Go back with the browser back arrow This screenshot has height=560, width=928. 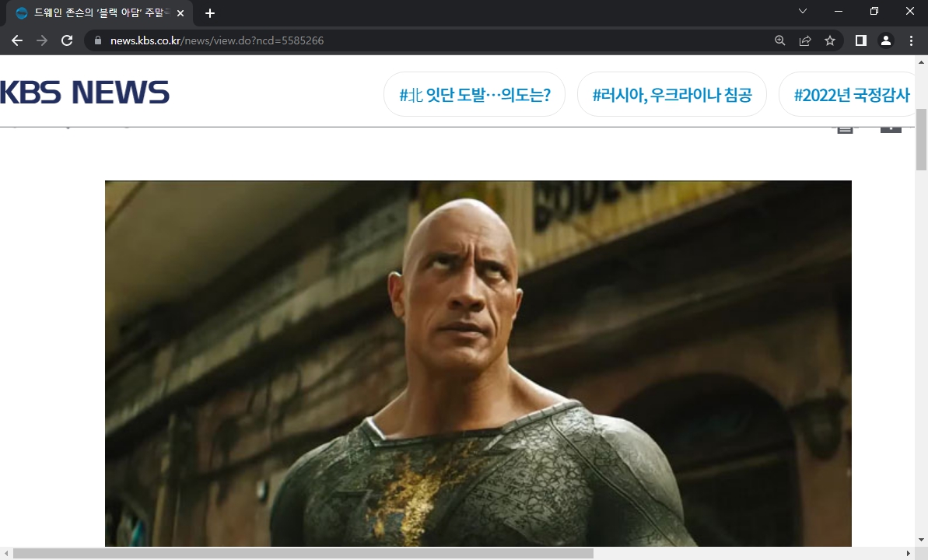coord(17,40)
